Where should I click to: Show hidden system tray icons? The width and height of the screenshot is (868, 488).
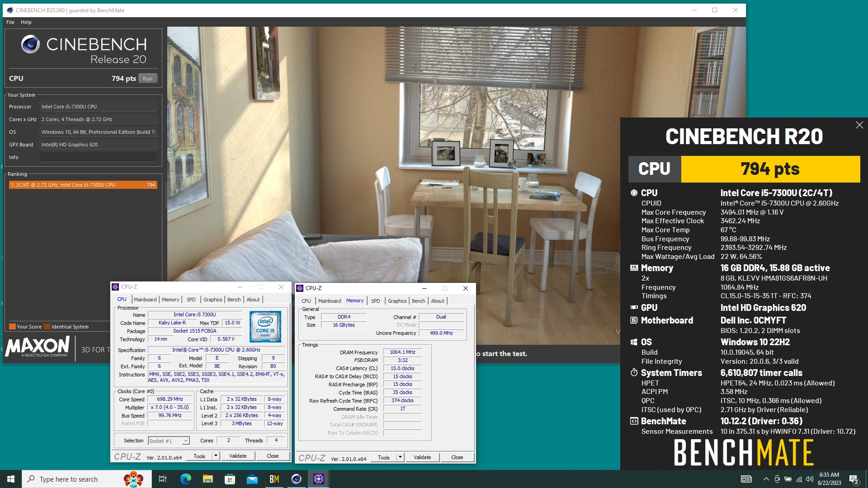766,479
